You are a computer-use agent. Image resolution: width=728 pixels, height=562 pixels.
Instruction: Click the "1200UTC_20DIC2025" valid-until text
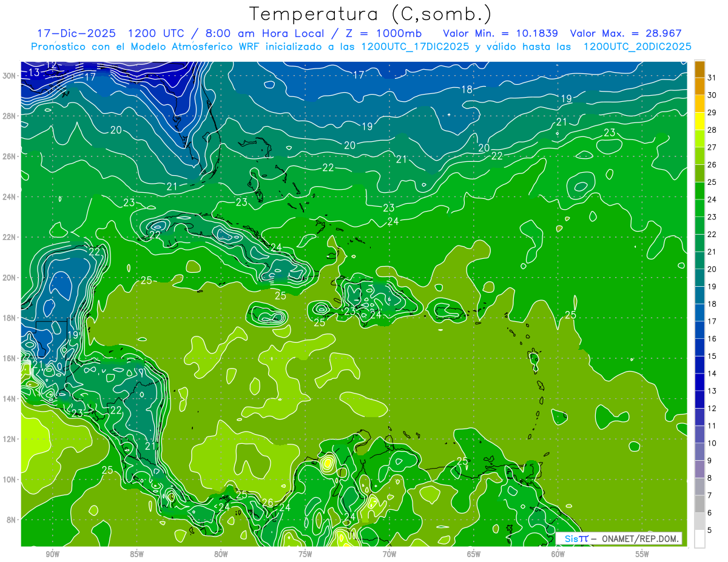tap(637, 47)
